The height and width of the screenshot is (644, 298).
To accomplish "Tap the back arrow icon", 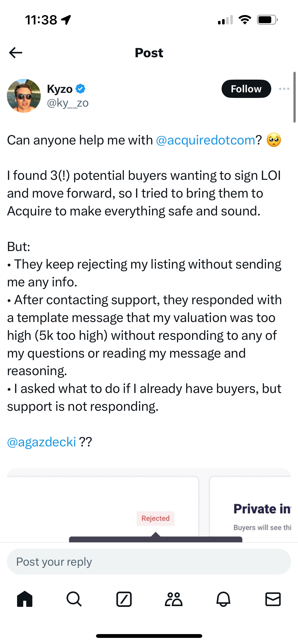I will pyautogui.click(x=16, y=53).
